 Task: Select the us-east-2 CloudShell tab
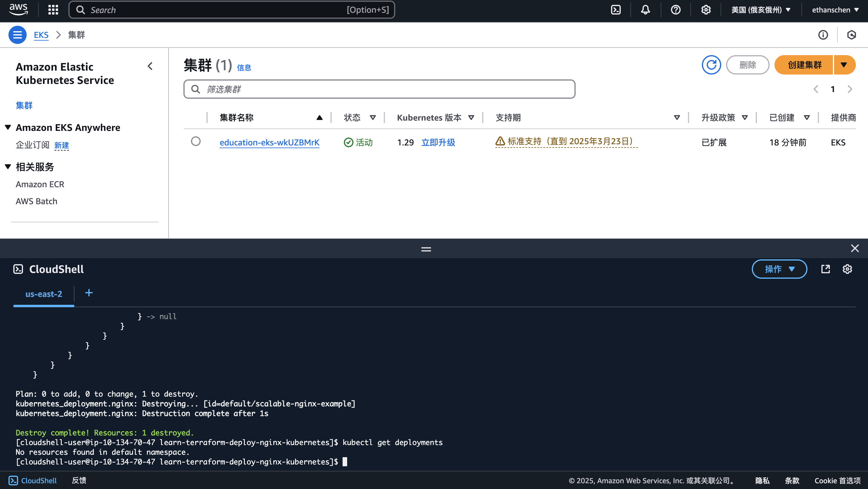[44, 294]
